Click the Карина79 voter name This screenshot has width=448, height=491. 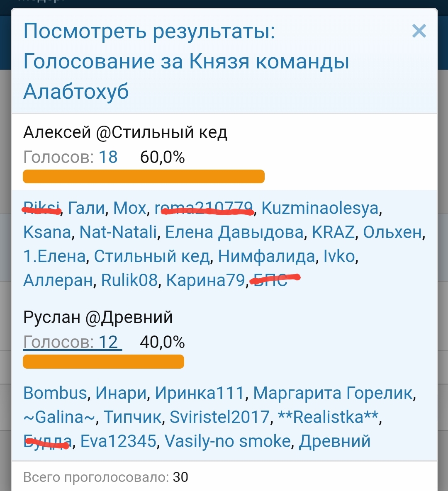coord(206,281)
